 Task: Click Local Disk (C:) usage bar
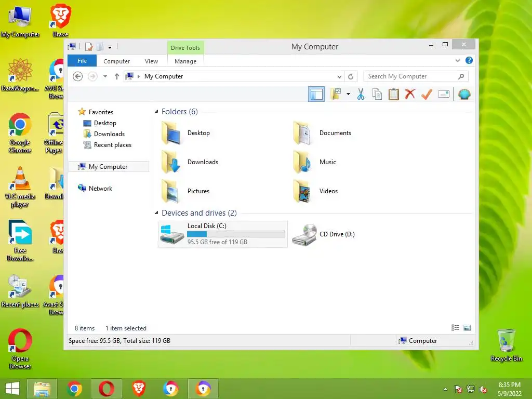(236, 234)
